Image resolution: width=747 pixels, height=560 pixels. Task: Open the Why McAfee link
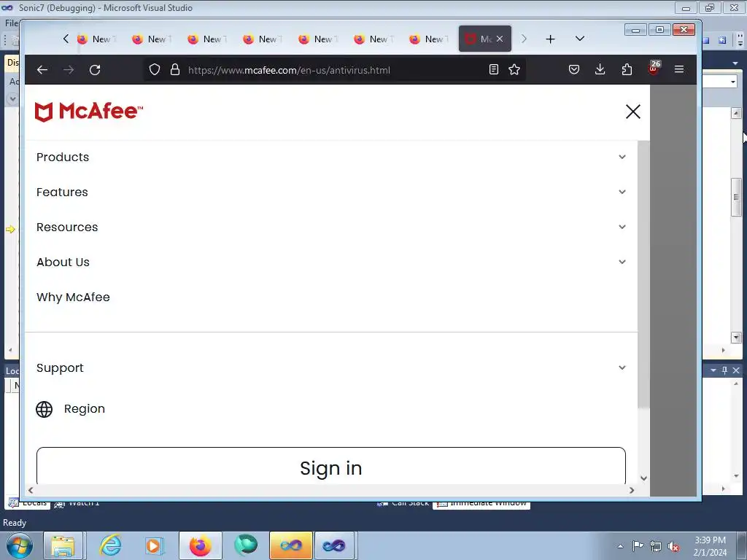[x=73, y=297]
